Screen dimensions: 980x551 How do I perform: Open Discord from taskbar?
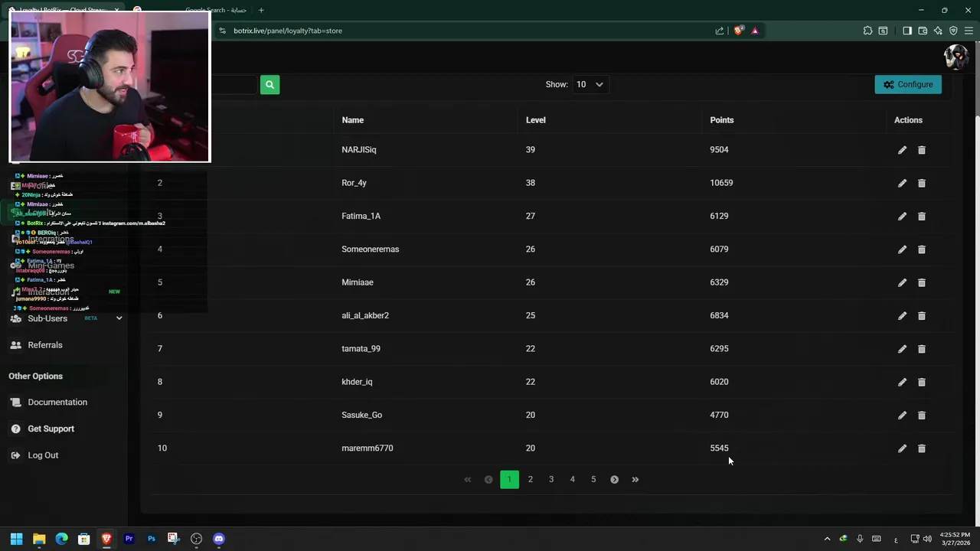219,539
